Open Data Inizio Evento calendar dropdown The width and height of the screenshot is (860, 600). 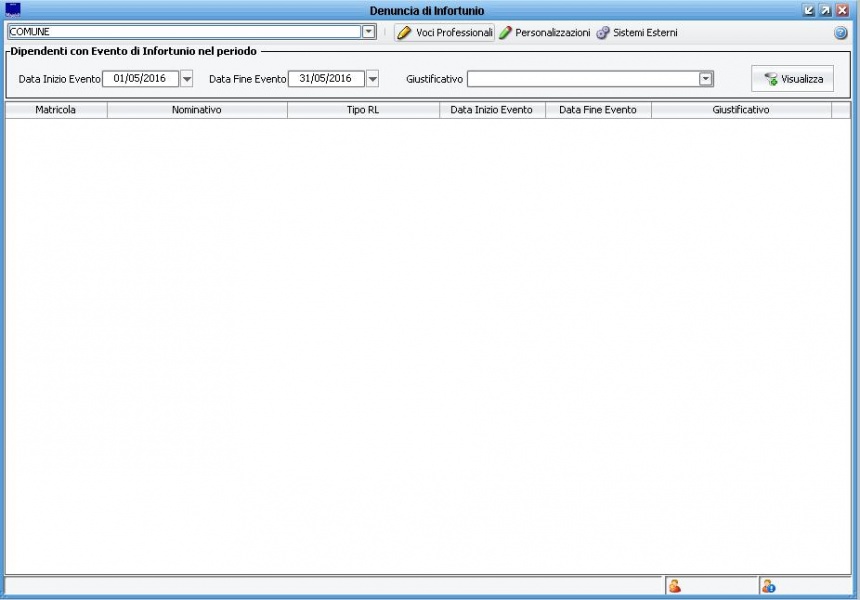click(x=186, y=79)
